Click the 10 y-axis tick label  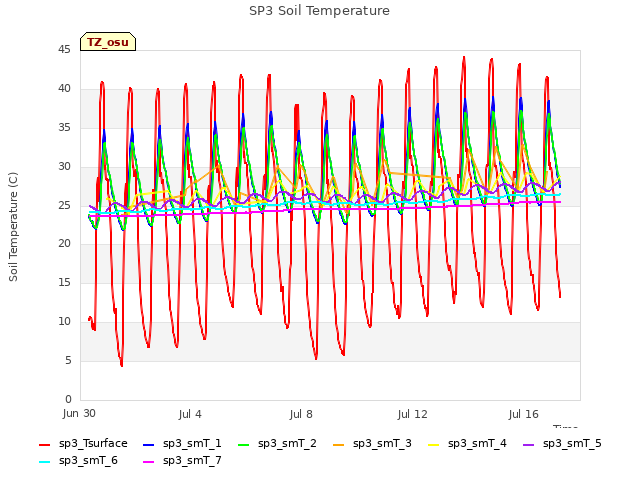point(64,322)
